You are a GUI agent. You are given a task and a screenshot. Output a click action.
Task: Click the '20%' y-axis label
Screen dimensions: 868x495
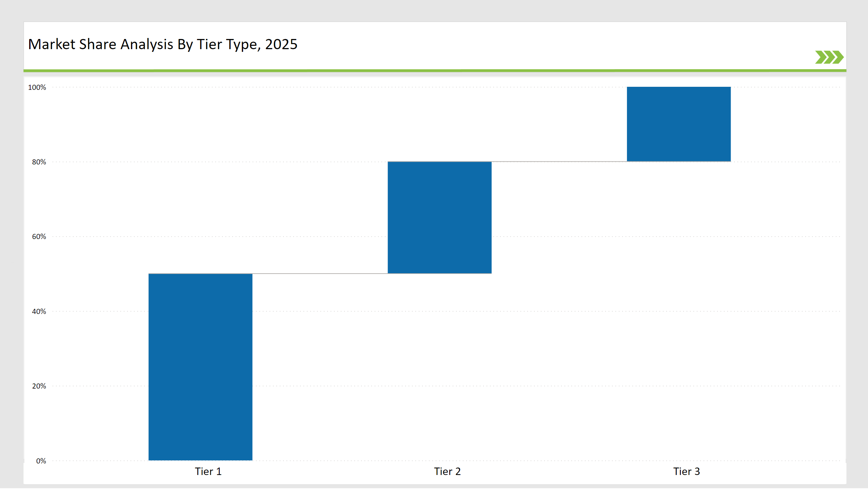pos(39,386)
